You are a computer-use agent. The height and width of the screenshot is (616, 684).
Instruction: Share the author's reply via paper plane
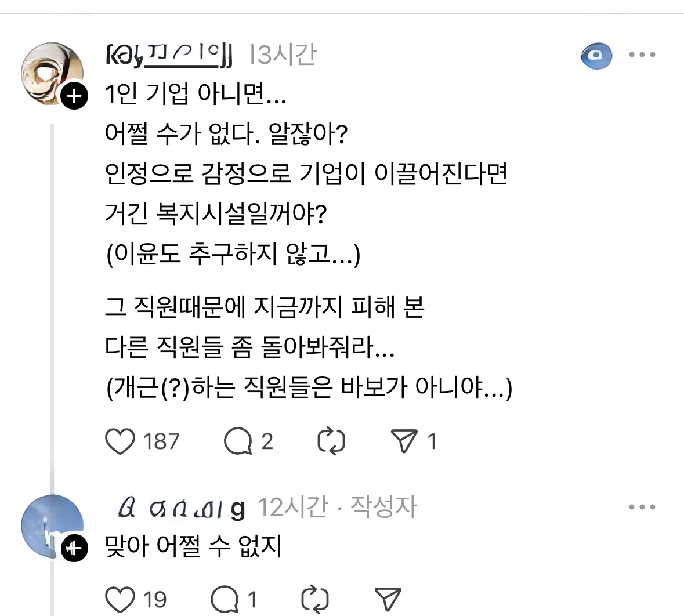388,600
